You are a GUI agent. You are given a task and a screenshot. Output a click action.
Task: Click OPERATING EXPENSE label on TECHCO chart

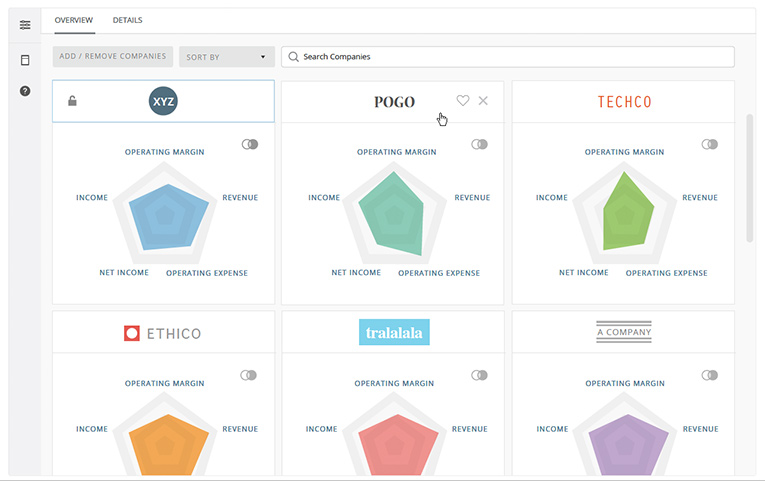pyautogui.click(x=666, y=273)
